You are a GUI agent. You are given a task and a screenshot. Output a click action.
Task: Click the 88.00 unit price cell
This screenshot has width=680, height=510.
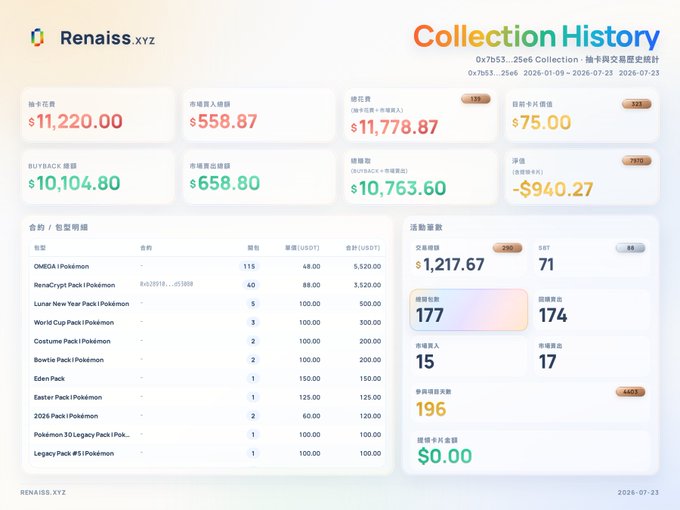click(x=311, y=285)
